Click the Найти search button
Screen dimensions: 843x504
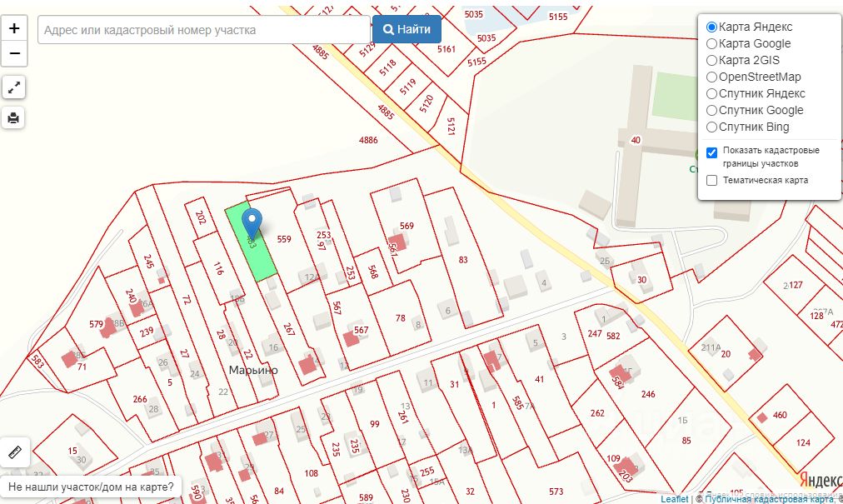point(407,29)
